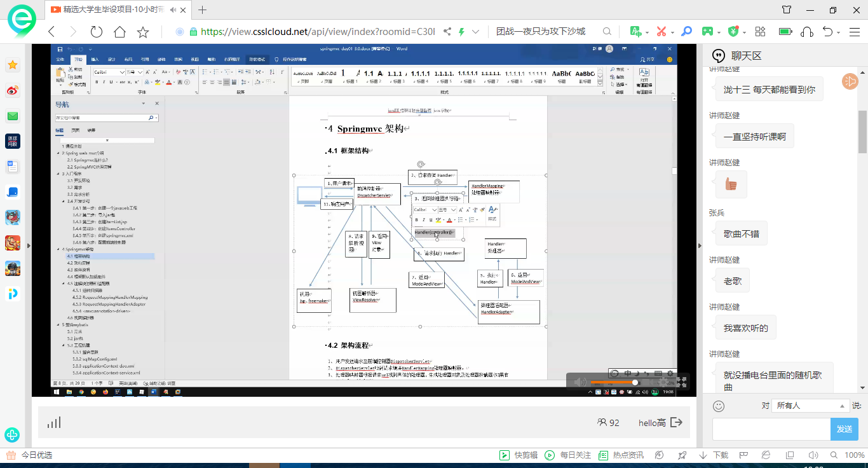Viewport: 868px width, 468px height.
Task: Open address bar dropdown chevron
Action: (475, 32)
